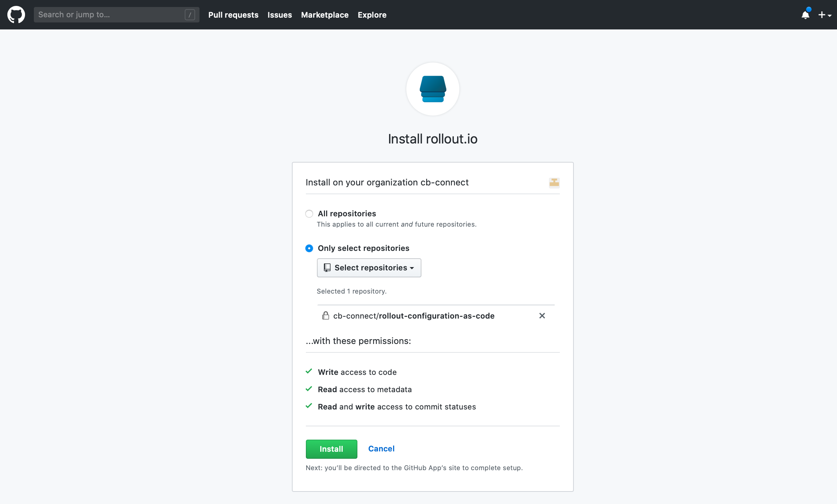
Task: Cancel the installation via Cancel link
Action: [381, 448]
